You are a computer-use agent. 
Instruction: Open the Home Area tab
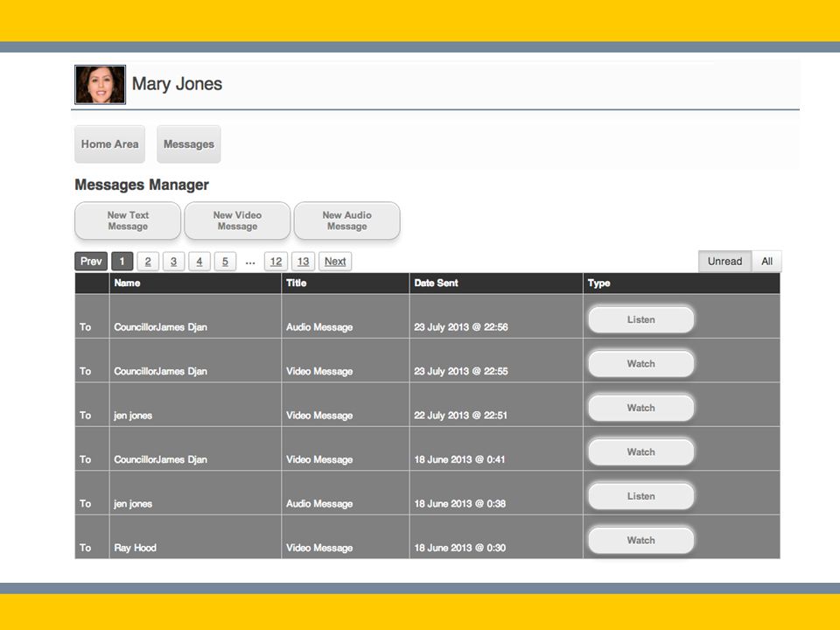(110, 144)
